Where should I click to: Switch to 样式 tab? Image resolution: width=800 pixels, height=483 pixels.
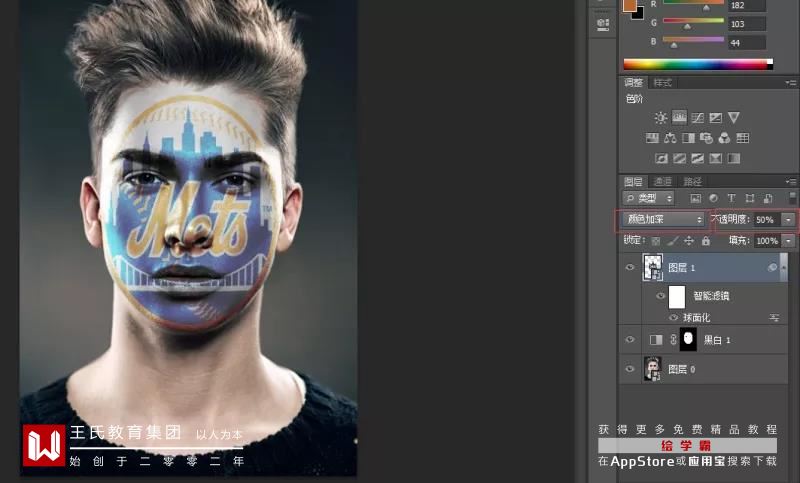point(663,83)
